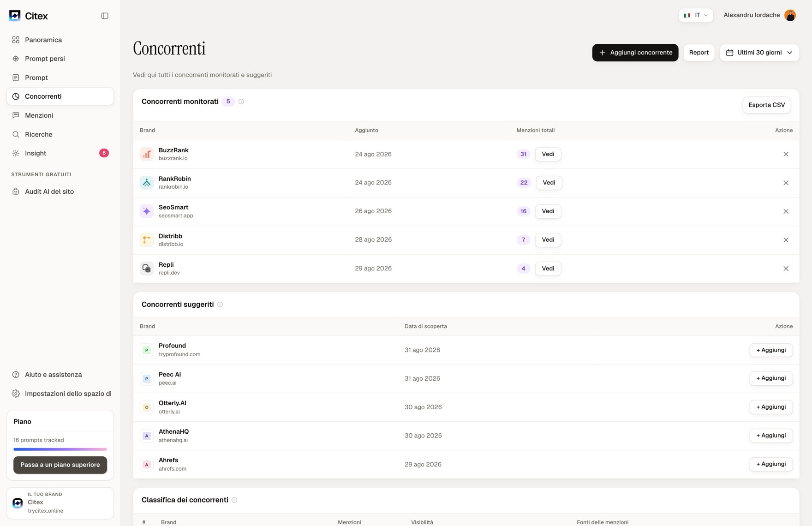Image resolution: width=812 pixels, height=526 pixels.
Task: Click Passa a un piano superiore
Action: point(60,465)
